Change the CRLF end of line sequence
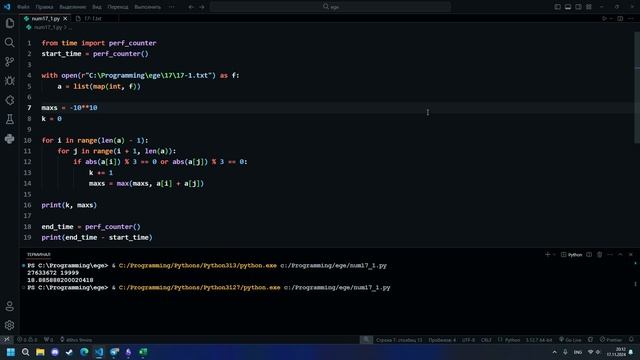The width and height of the screenshot is (640, 360). (486, 340)
